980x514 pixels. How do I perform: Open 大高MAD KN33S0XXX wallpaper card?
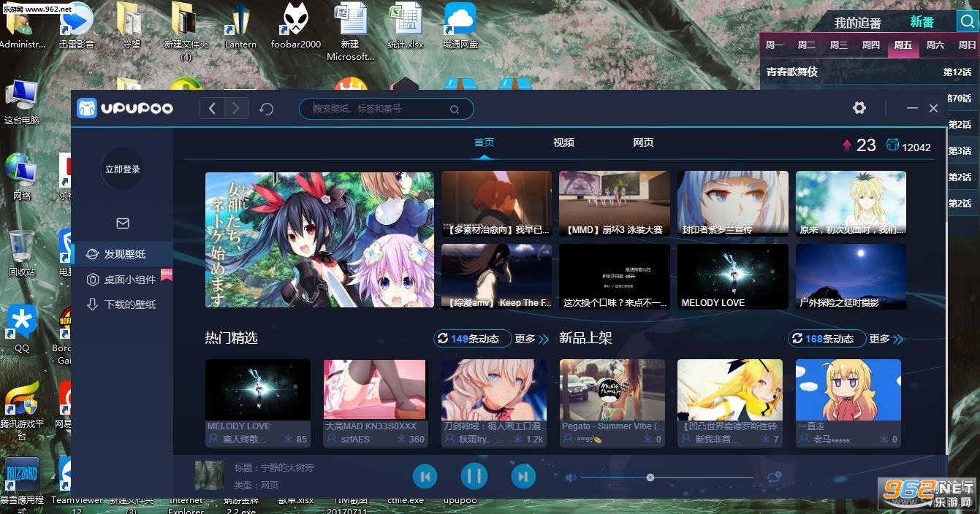tap(376, 402)
